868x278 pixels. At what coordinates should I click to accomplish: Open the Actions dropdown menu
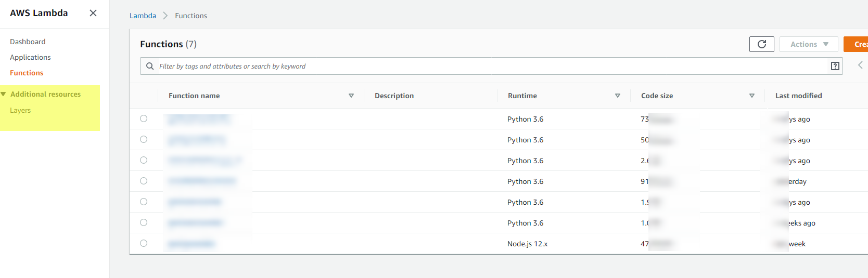pos(809,44)
